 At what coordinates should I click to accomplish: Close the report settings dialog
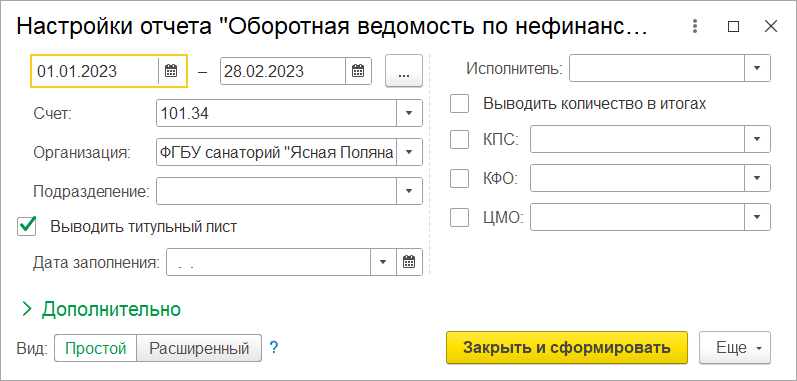click(x=771, y=26)
